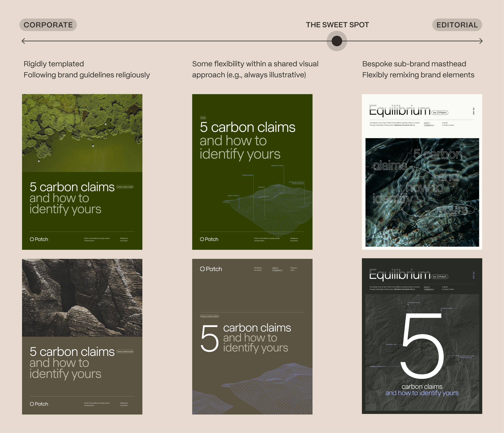Open the green wireframe mountain cover
Image resolution: width=504 pixels, height=433 pixels.
[252, 172]
